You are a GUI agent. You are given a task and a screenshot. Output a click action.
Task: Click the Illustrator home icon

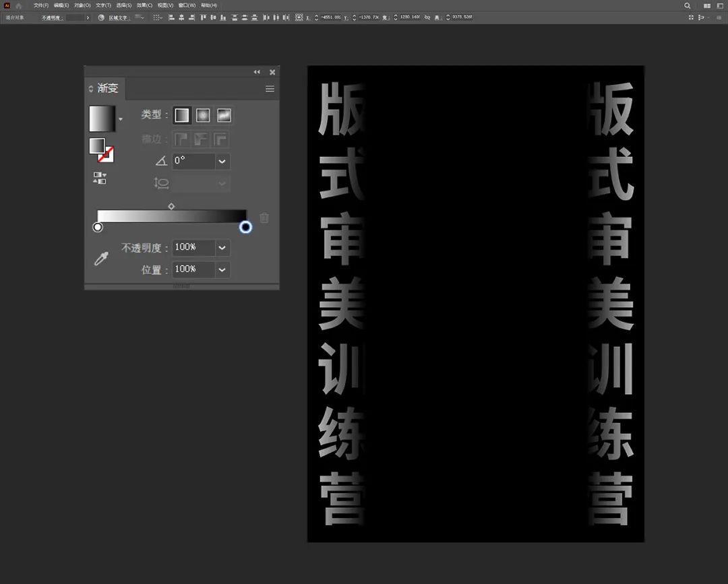click(x=19, y=5)
